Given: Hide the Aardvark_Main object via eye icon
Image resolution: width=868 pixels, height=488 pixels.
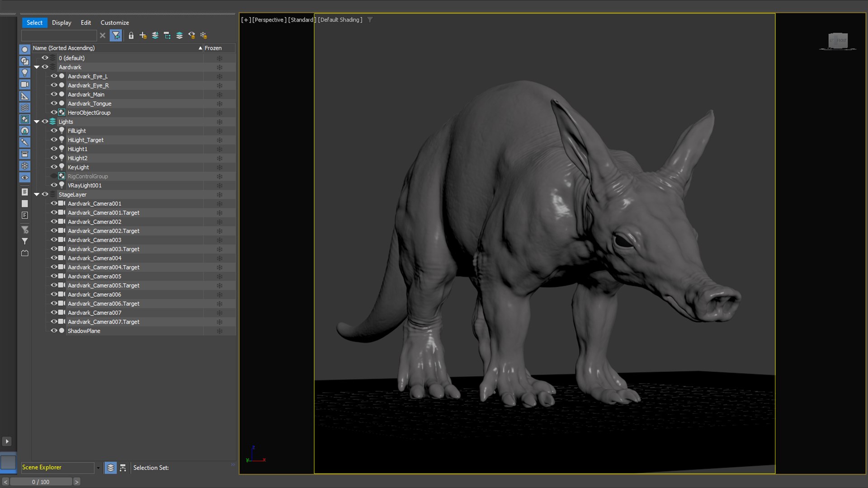Looking at the screenshot, I should pyautogui.click(x=54, y=94).
